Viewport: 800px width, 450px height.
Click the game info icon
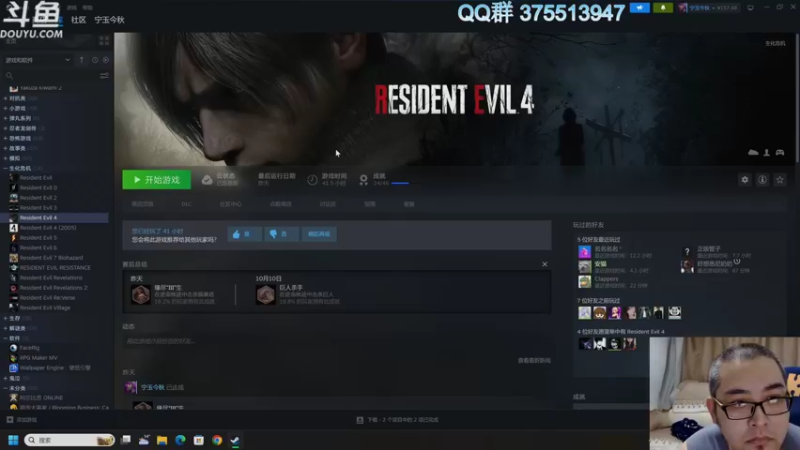click(x=762, y=180)
